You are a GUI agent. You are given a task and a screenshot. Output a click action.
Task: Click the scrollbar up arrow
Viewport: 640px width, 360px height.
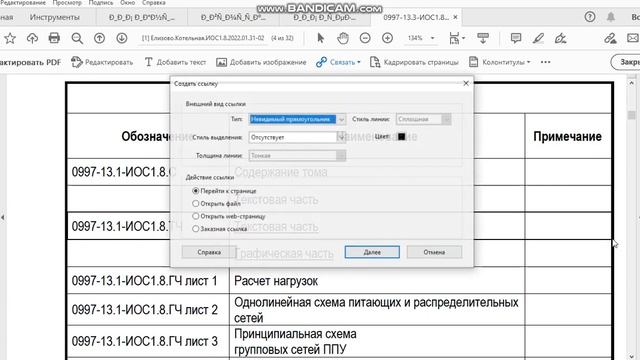tap(631, 83)
